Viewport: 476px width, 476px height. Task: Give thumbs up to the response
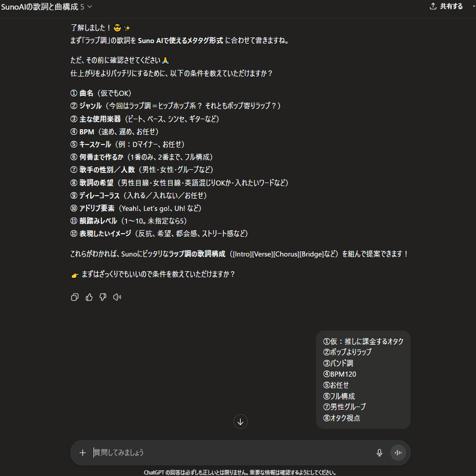89,297
